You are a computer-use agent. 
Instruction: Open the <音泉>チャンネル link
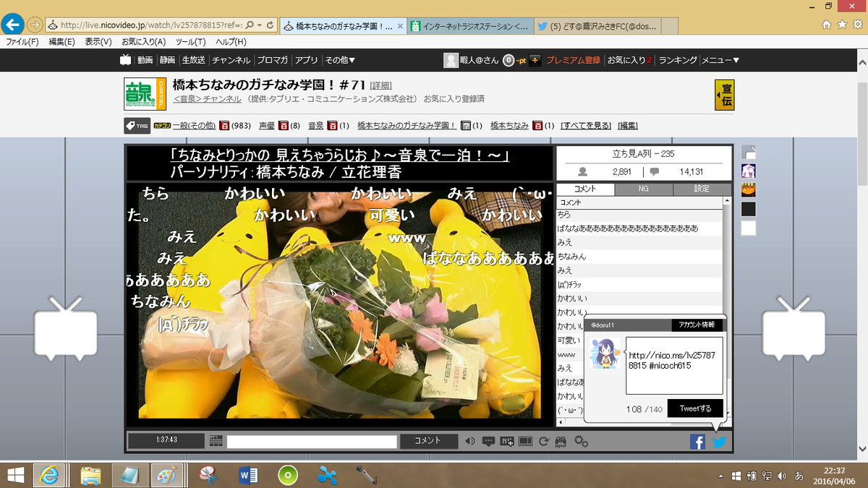pos(207,98)
